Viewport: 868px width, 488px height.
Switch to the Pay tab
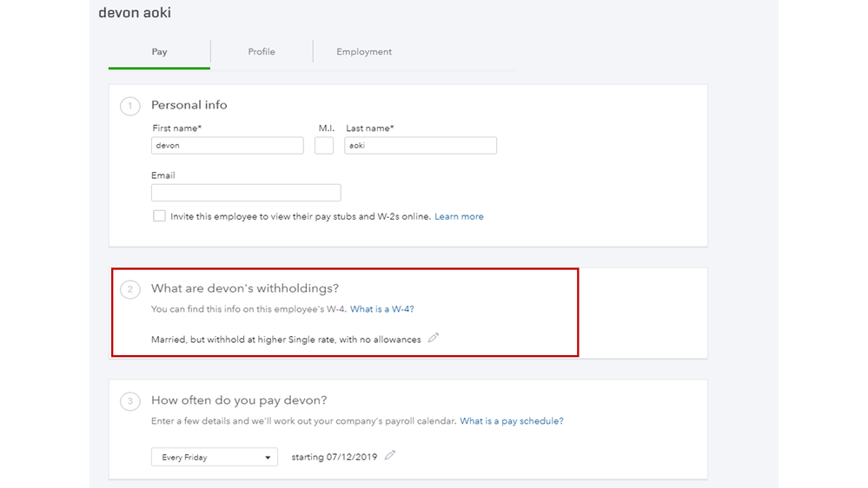159,52
